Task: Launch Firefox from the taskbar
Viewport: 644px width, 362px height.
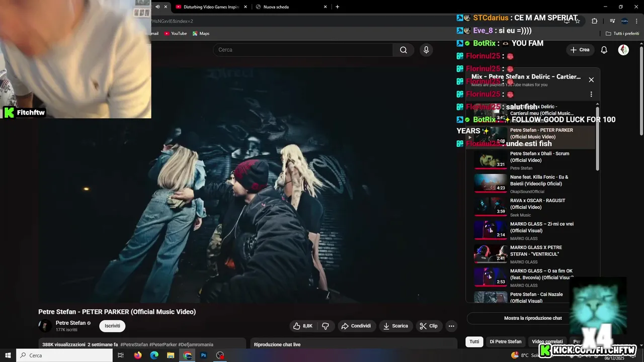Action: [x=138, y=355]
